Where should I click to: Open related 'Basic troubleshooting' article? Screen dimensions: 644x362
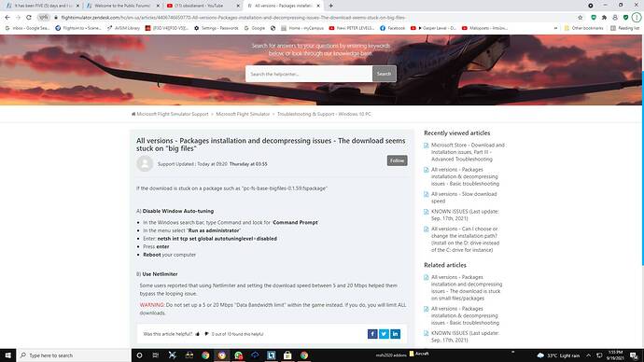click(465, 315)
